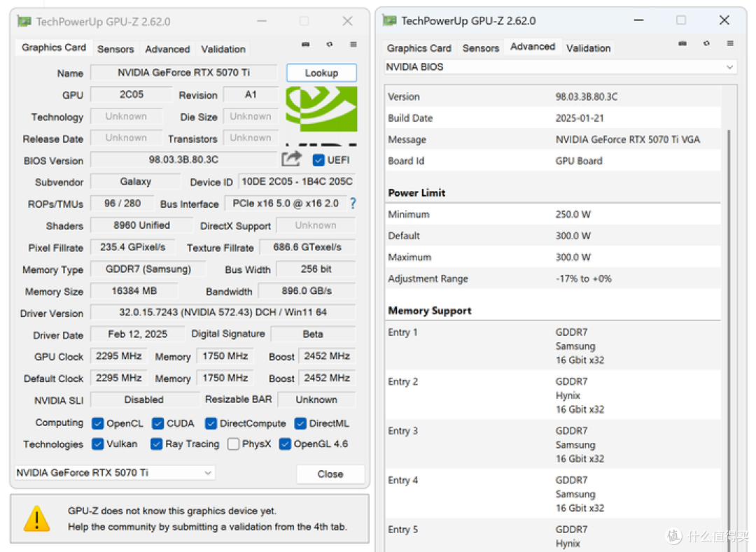Toggle the OpenCL checkbox

click(98, 423)
